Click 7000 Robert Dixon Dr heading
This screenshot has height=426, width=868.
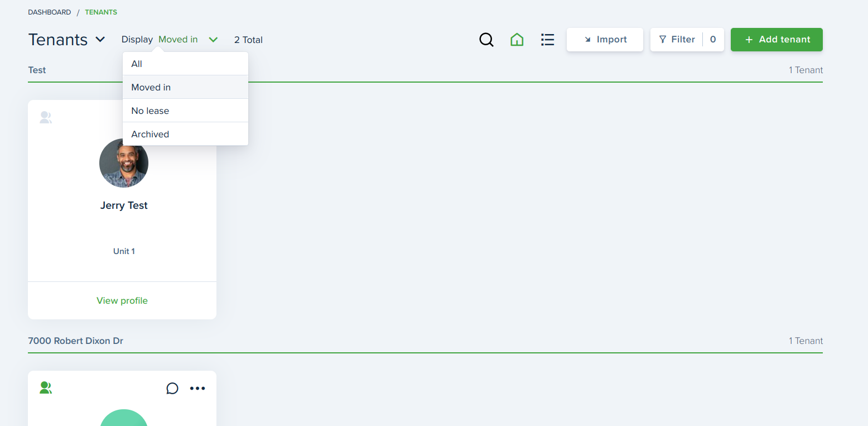pos(76,341)
